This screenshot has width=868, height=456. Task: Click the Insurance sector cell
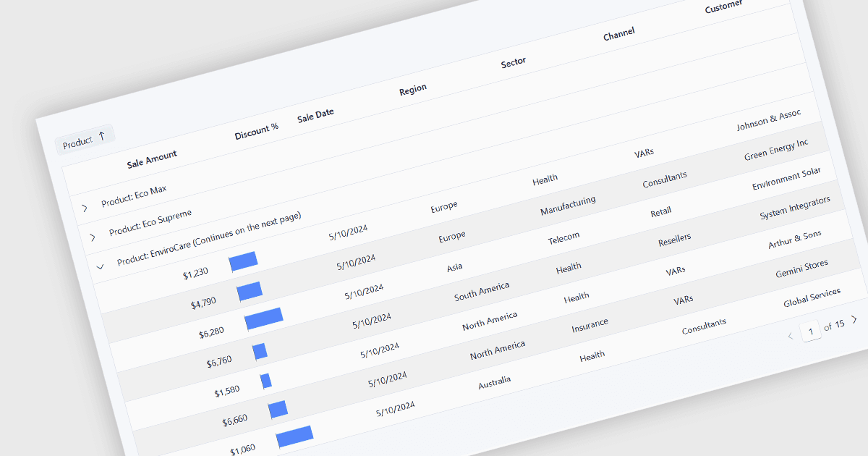coord(590,326)
